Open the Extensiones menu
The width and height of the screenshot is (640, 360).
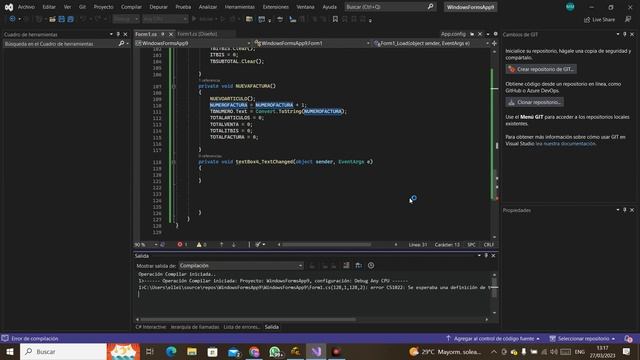pos(276,7)
